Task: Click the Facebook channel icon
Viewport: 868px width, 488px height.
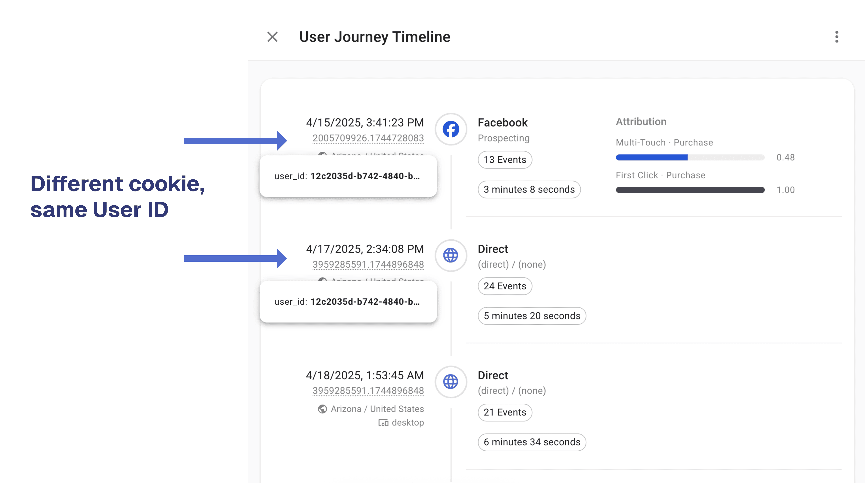Action: pos(450,129)
